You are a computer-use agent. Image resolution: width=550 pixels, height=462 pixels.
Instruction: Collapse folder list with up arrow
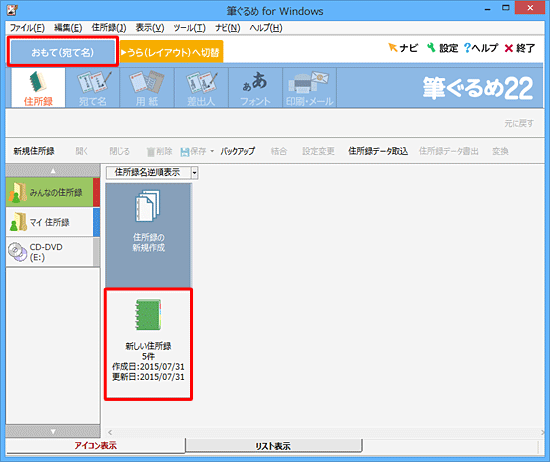(53, 171)
